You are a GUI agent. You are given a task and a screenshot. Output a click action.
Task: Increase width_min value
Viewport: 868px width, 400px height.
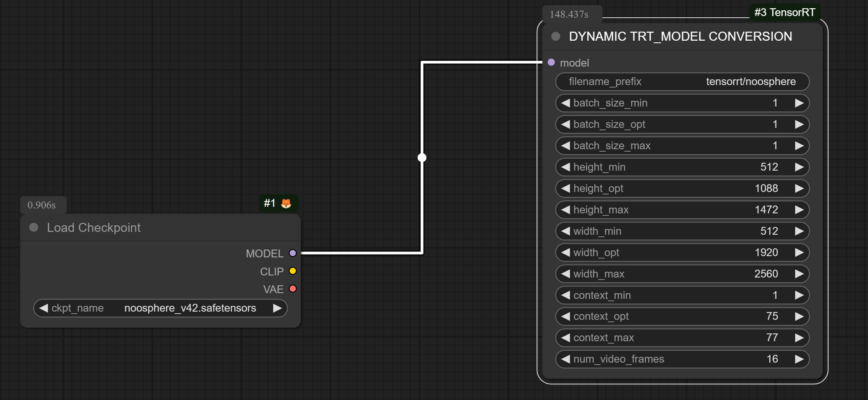point(799,231)
